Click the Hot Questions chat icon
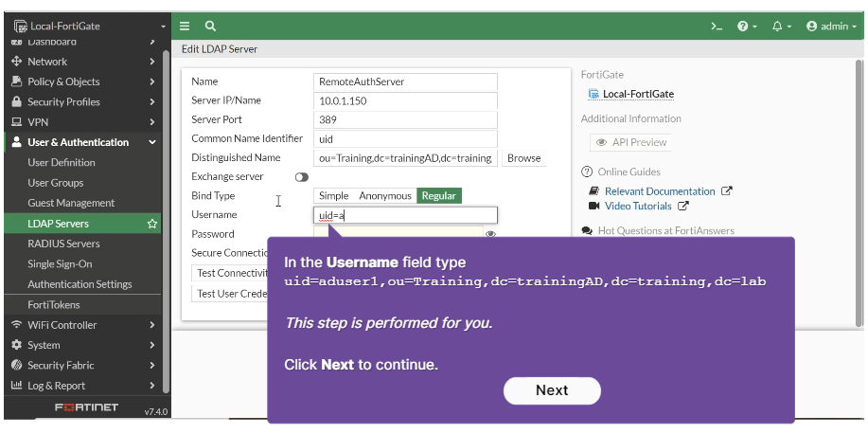Image resolution: width=868 pixels, height=434 pixels. pos(587,230)
